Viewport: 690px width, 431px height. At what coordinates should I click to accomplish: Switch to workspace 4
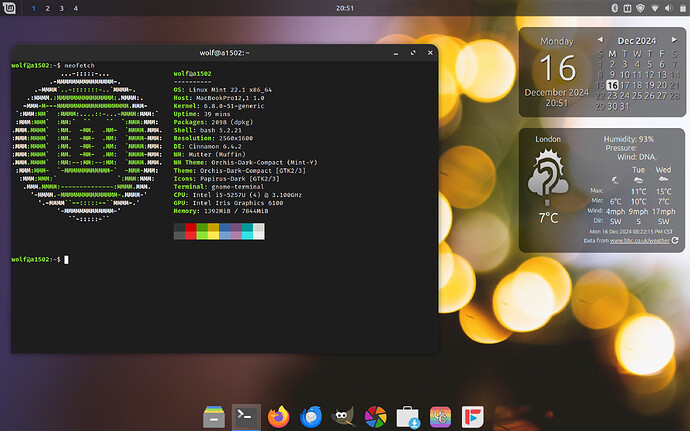(76, 8)
